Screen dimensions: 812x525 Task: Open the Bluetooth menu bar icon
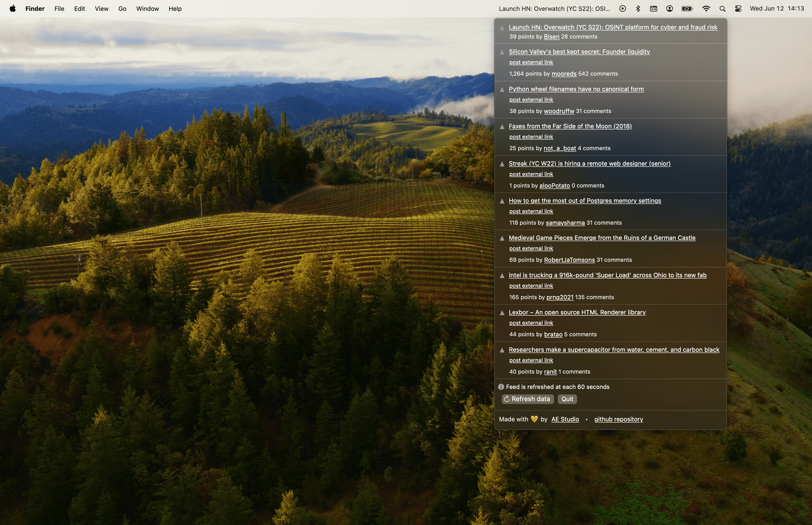637,8
